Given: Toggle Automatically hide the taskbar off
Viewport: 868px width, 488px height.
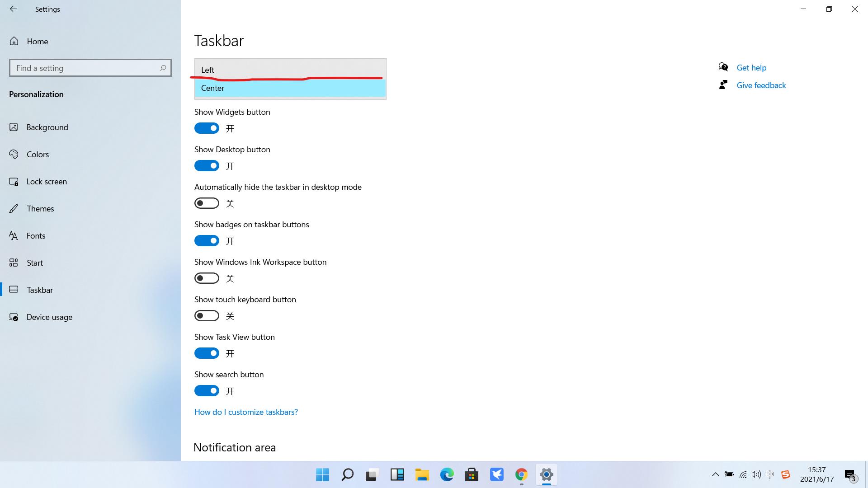Looking at the screenshot, I should click(x=206, y=203).
